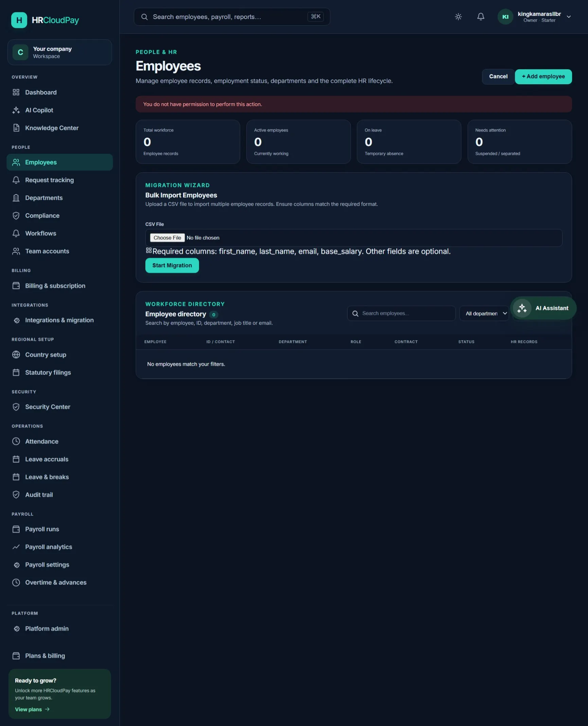The height and width of the screenshot is (726, 588).
Task: Expand the user account menu chevron
Action: 569,17
